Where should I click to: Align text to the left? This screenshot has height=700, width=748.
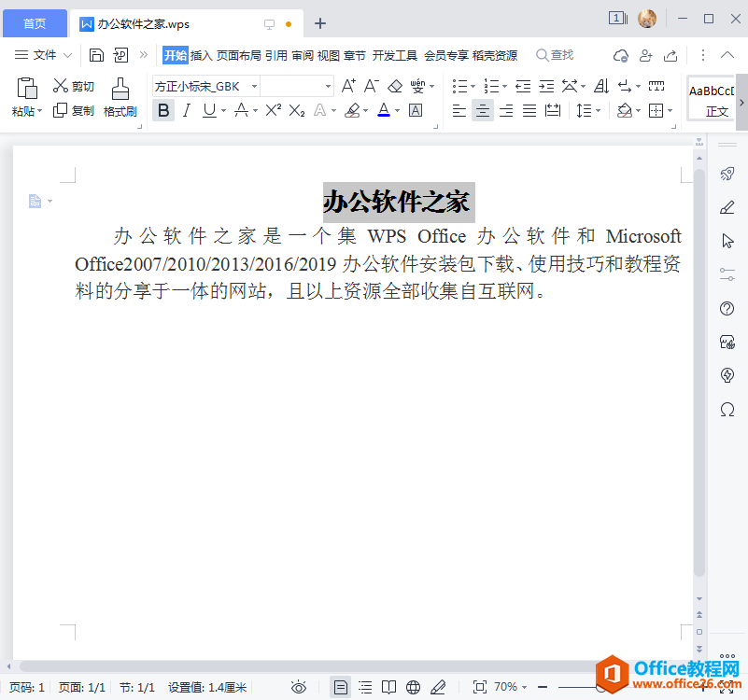point(459,111)
